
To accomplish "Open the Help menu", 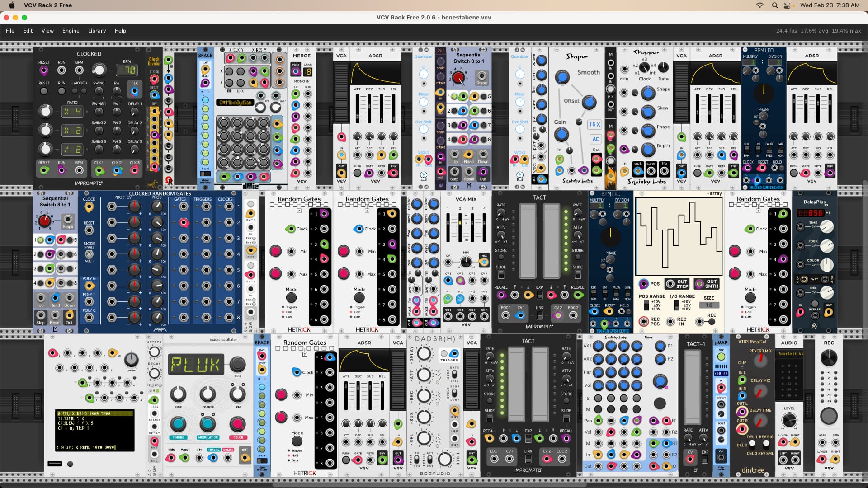I will (120, 31).
